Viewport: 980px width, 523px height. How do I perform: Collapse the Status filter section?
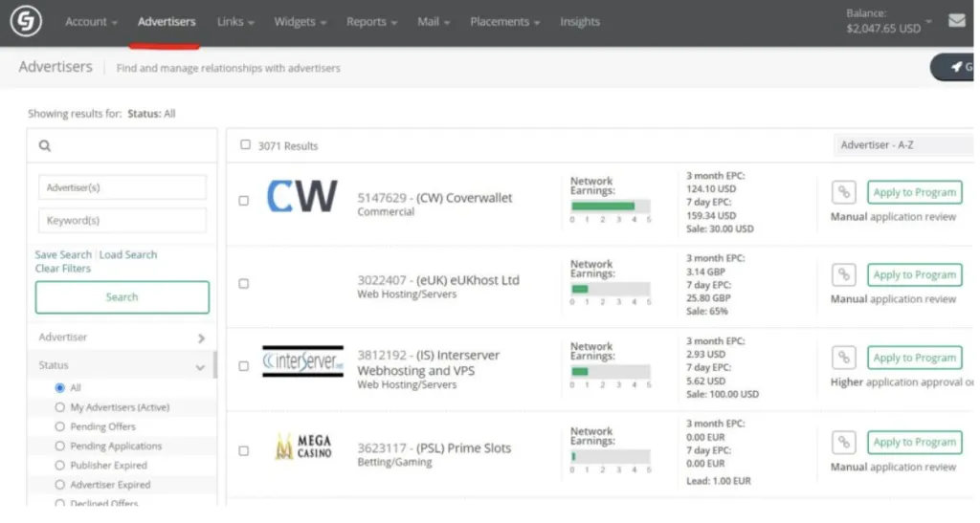122,365
